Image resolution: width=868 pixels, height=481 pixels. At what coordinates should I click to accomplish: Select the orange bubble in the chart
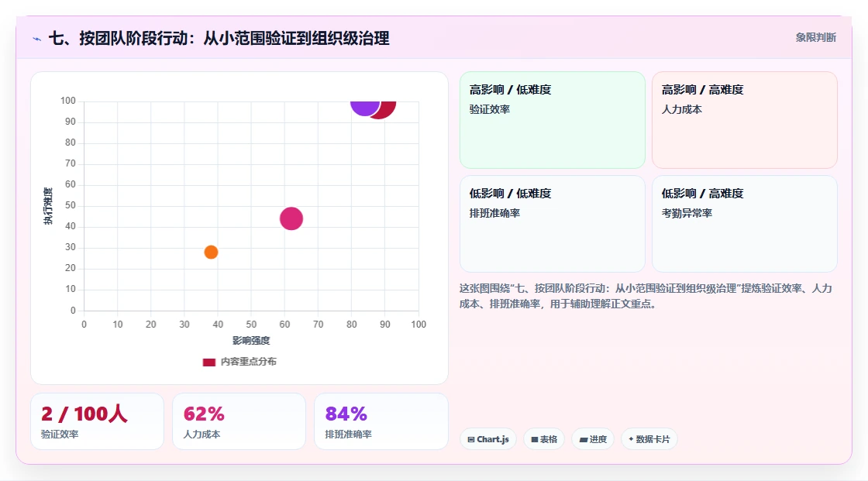pos(211,253)
